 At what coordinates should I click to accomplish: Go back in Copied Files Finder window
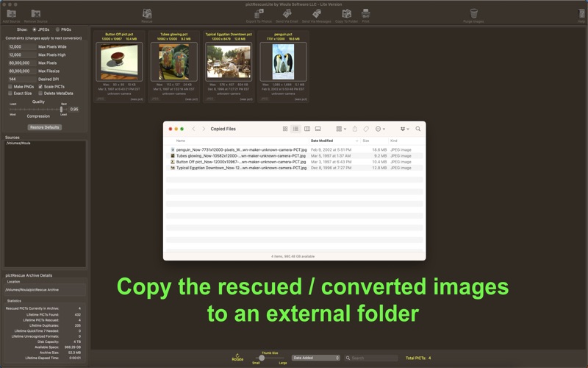point(193,129)
